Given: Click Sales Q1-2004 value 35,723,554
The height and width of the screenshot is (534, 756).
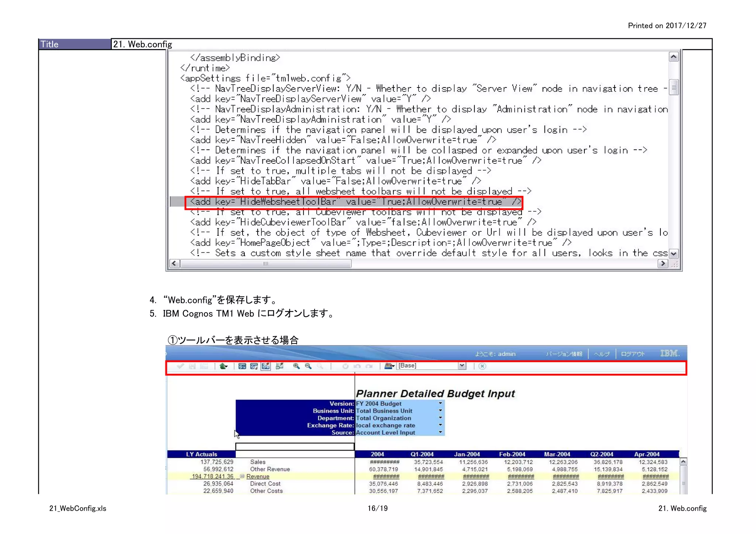Looking at the screenshot, I should [429, 462].
